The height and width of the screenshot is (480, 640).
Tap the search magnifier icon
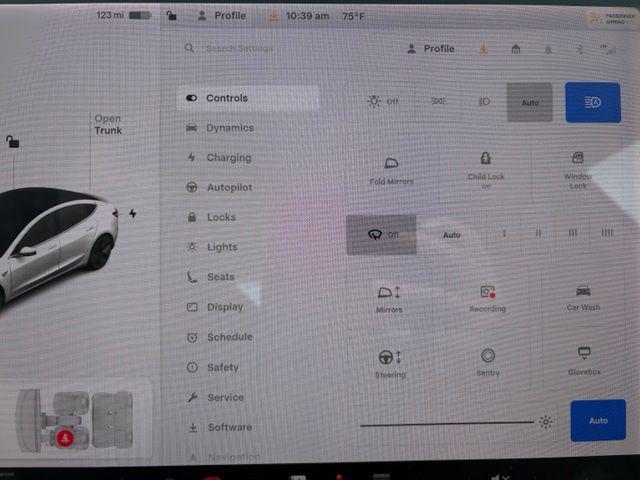189,48
